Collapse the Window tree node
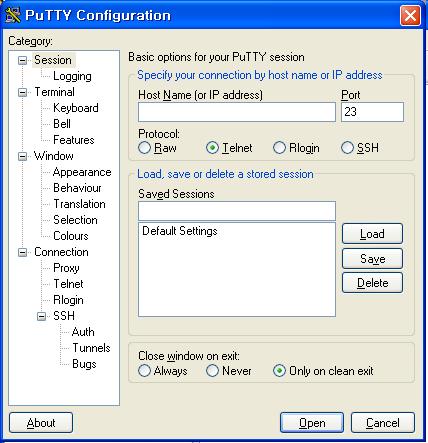Viewport: 428px width, 443px height. tap(22, 156)
